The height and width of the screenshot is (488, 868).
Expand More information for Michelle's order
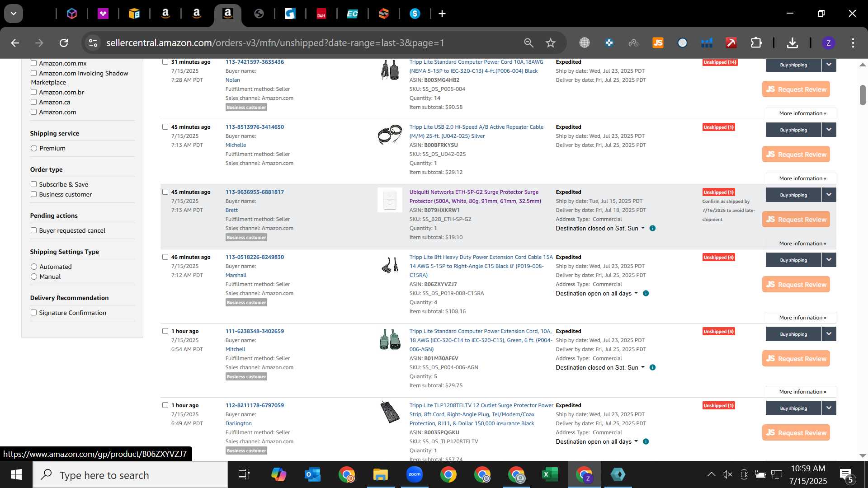point(801,178)
